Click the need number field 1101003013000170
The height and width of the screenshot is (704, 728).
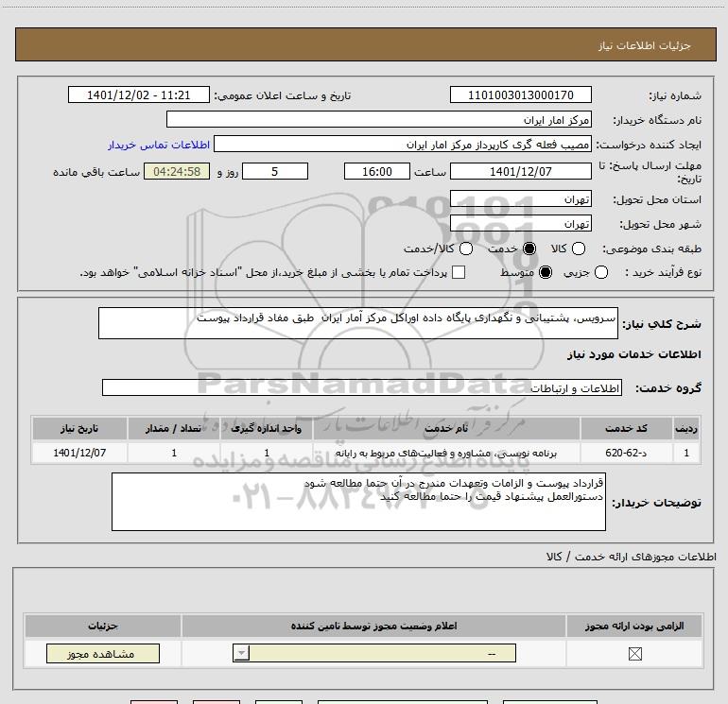coord(520,94)
